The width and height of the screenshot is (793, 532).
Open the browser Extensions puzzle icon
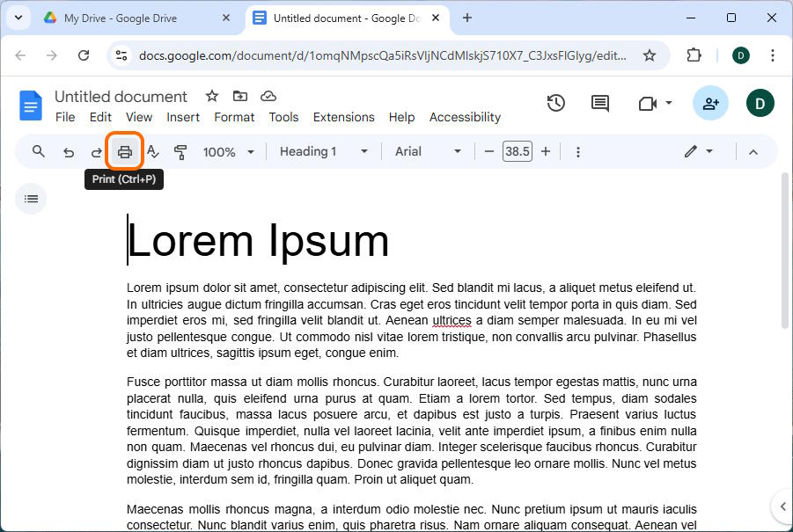pyautogui.click(x=694, y=55)
